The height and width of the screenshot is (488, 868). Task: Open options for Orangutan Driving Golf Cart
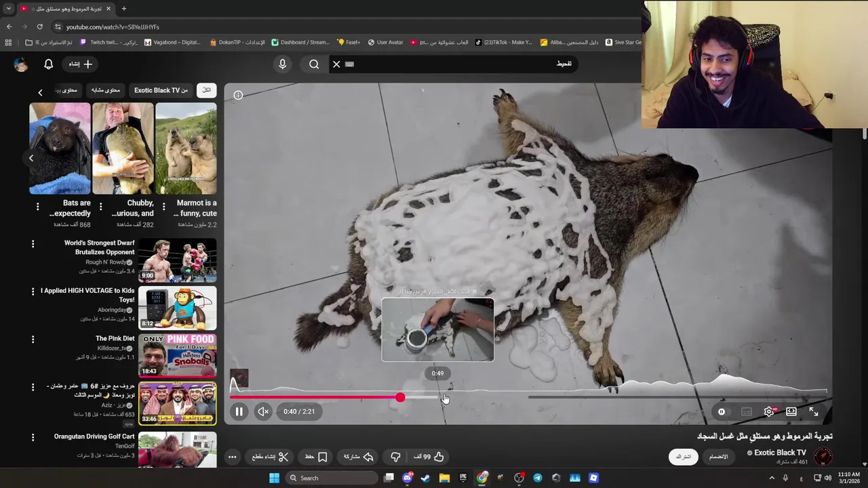(x=33, y=438)
